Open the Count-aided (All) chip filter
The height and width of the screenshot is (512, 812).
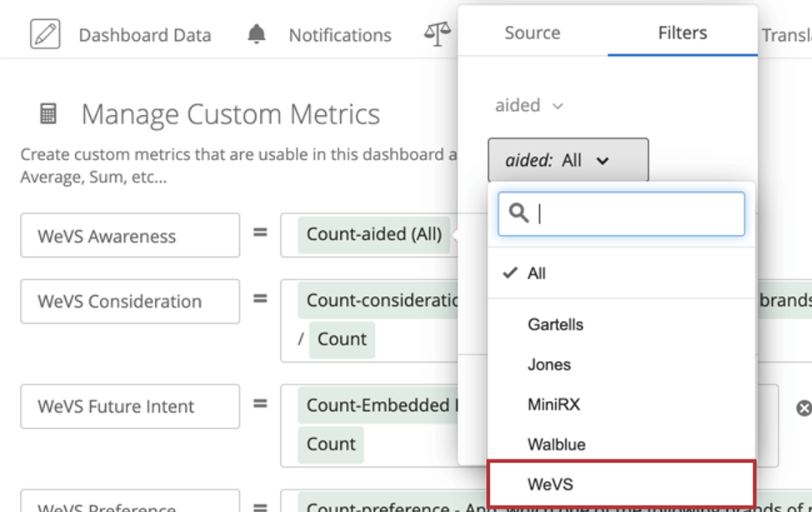pyautogui.click(x=373, y=234)
